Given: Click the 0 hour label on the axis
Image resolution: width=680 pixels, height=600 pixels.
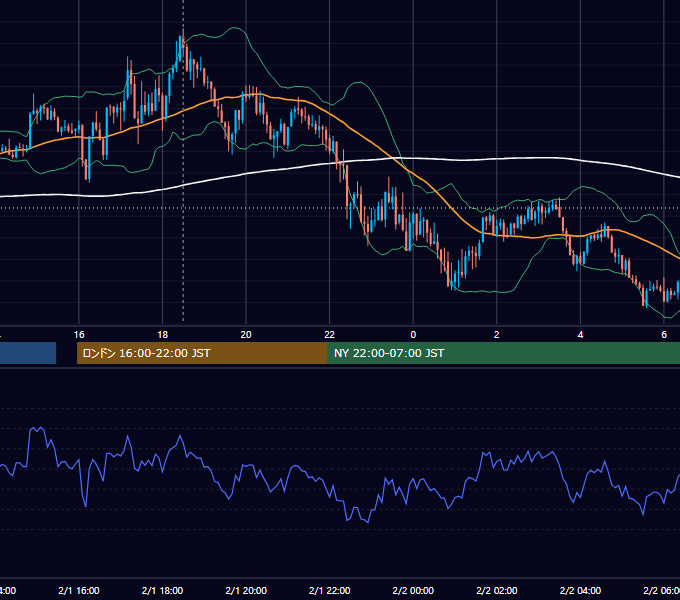Looking at the screenshot, I should (x=413, y=334).
